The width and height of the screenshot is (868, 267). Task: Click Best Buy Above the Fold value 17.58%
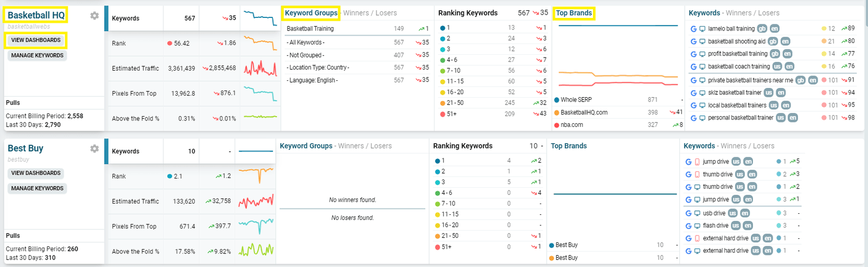tap(185, 252)
